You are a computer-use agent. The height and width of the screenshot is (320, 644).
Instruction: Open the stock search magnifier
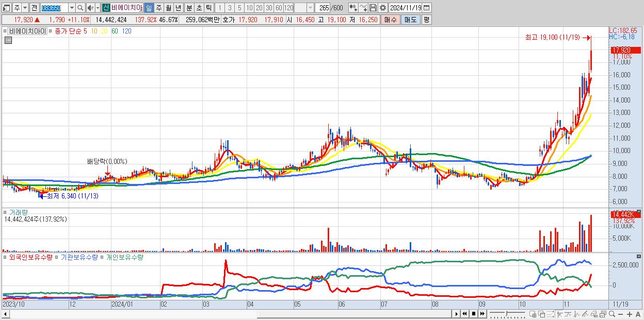(81, 8)
